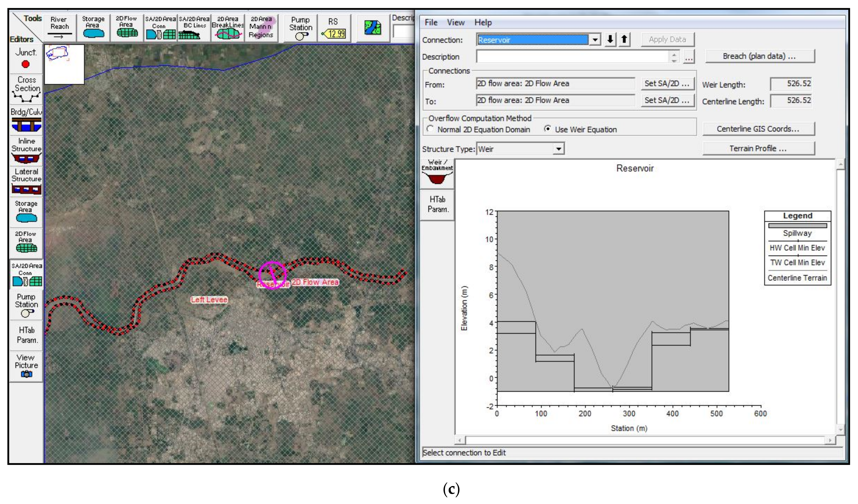This screenshot has height=504, width=858.
Task: Open the View Picture editor
Action: point(26,367)
